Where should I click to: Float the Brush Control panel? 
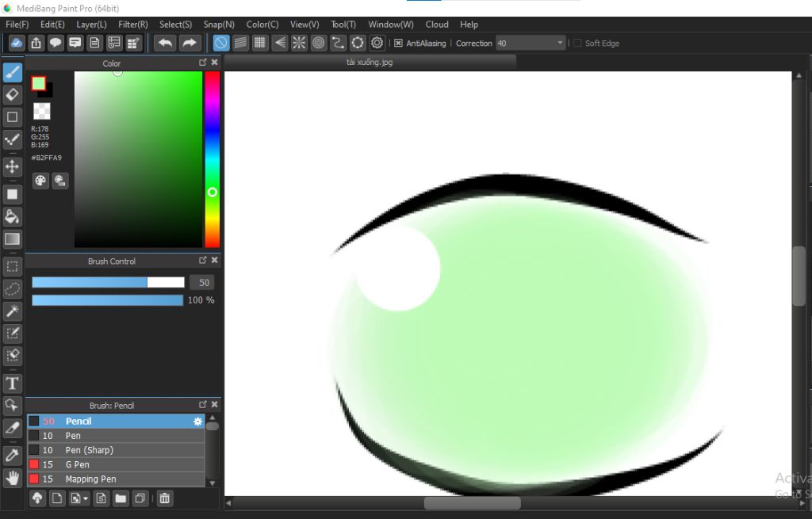(x=202, y=260)
